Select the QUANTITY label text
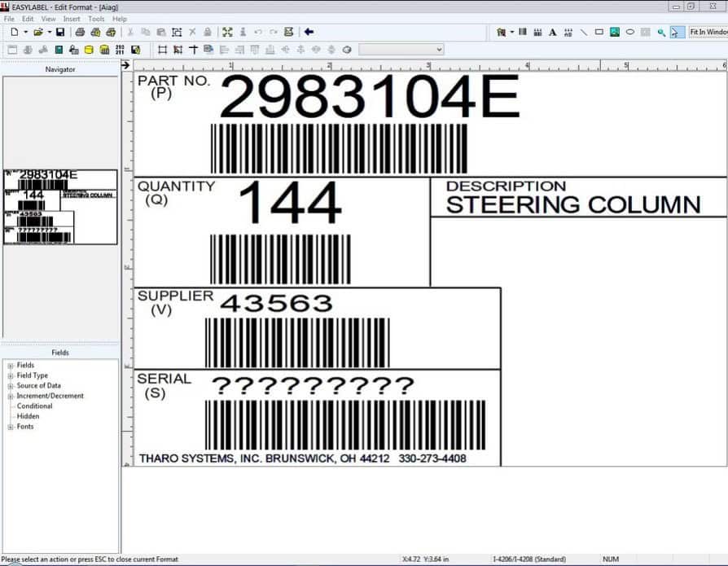This screenshot has width=728, height=566. [x=177, y=186]
